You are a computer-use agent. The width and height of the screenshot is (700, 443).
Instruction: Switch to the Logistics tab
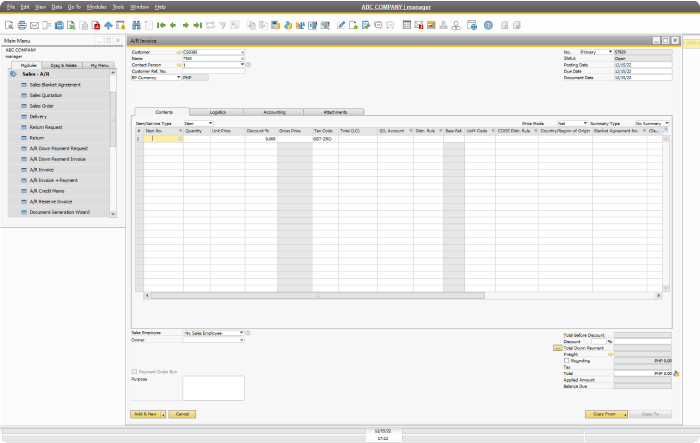coord(217,112)
